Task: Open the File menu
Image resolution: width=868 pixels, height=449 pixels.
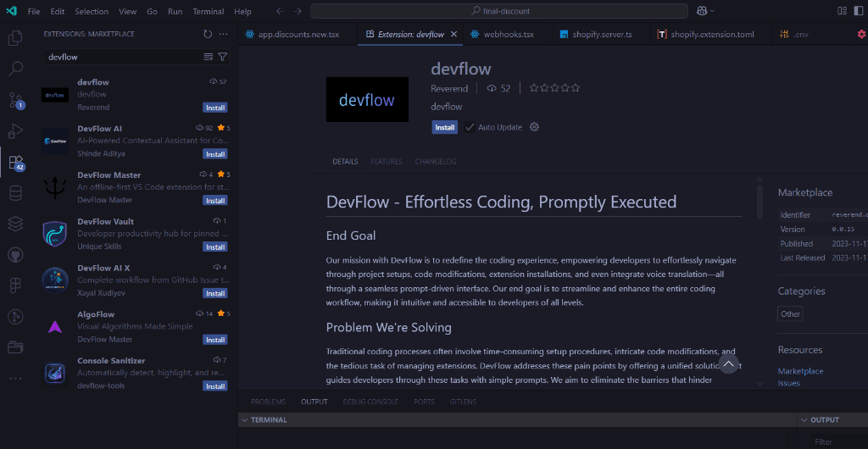Action: pyautogui.click(x=34, y=11)
